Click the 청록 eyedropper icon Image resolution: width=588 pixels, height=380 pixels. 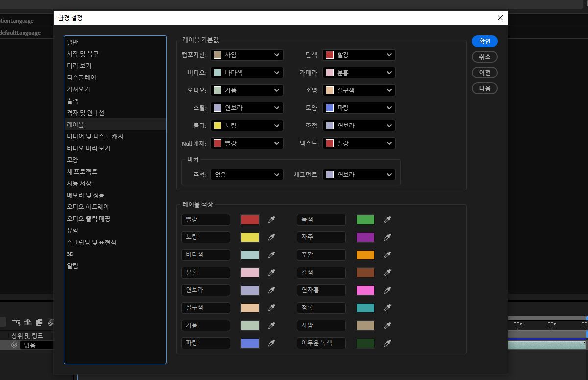[387, 308]
